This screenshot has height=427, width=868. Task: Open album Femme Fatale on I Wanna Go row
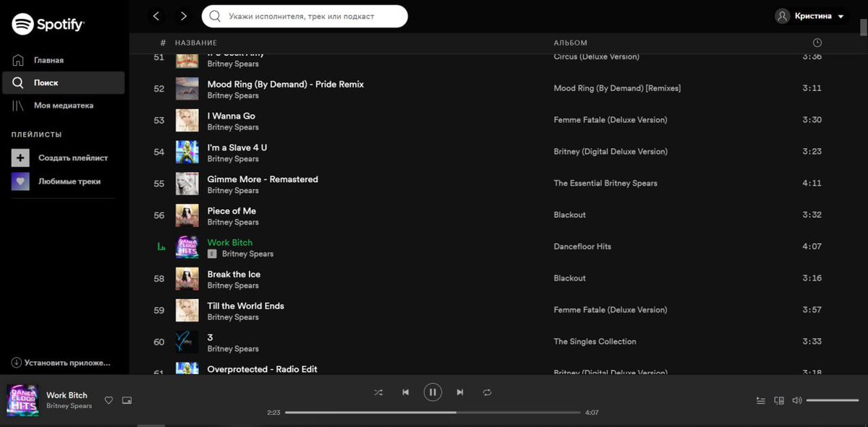click(x=610, y=120)
